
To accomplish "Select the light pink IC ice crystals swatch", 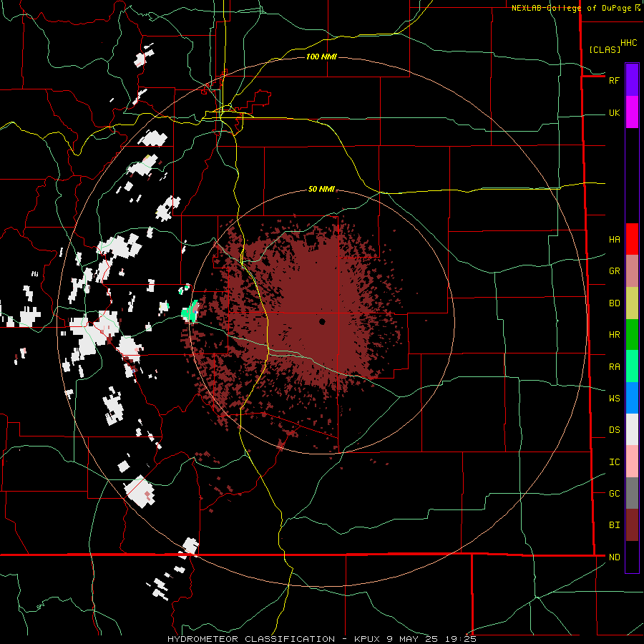I will [632, 462].
